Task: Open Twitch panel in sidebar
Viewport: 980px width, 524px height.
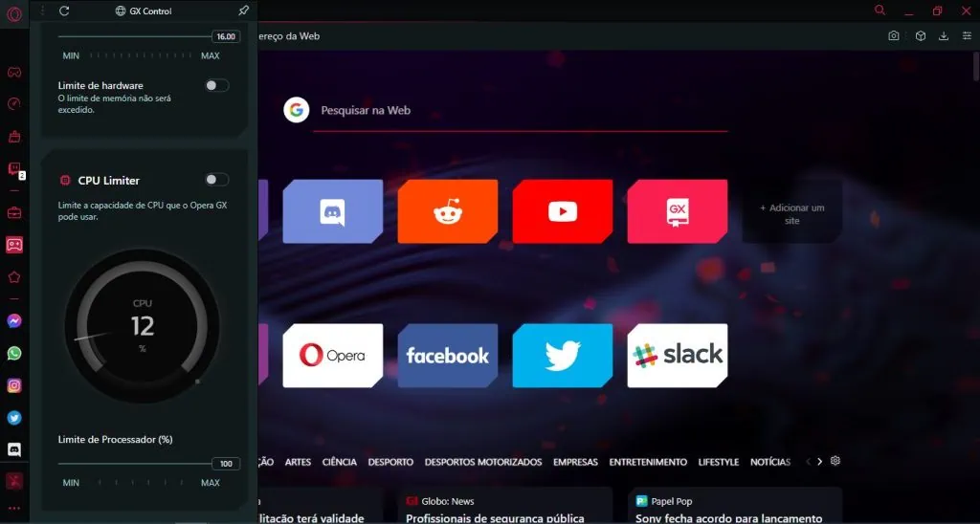Action: 14,169
